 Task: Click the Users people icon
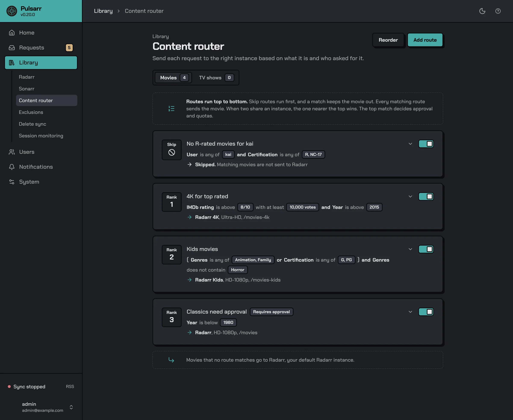pos(12,152)
